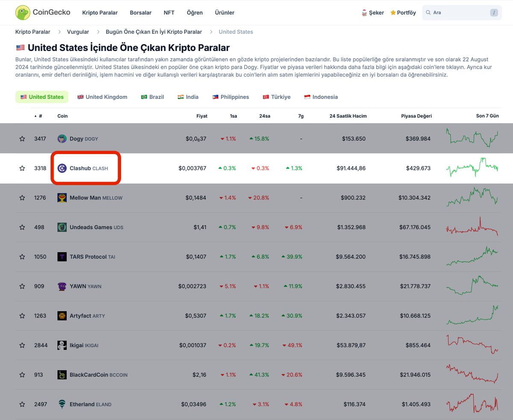This screenshot has height=420, width=513.
Task: Focus the Ara search field
Action: point(462,13)
